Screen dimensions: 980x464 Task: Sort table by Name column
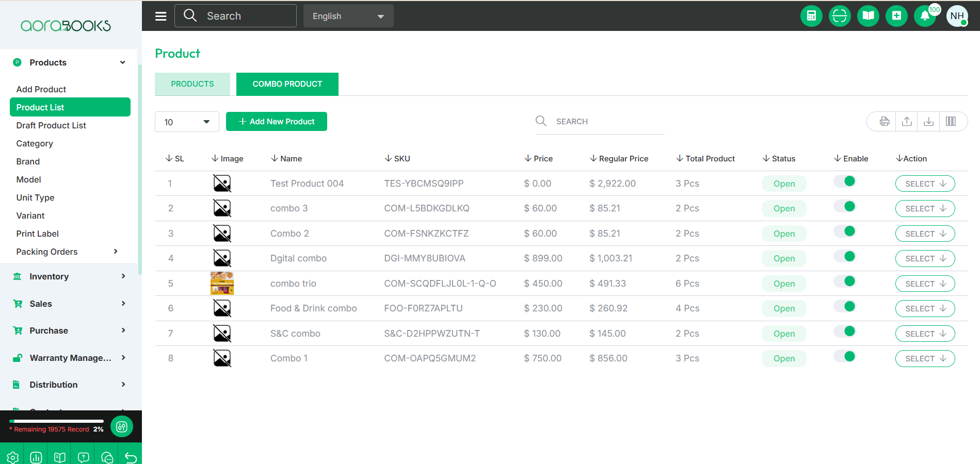point(286,159)
